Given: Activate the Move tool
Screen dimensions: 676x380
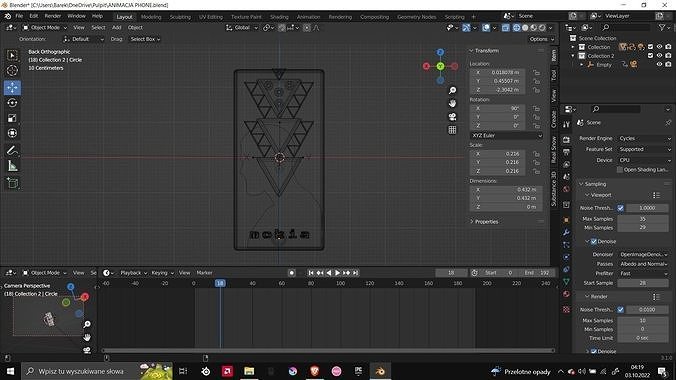Looking at the screenshot, I should coord(12,88).
